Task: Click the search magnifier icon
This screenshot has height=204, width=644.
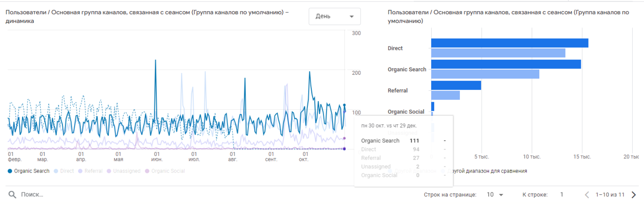Action: [12, 195]
